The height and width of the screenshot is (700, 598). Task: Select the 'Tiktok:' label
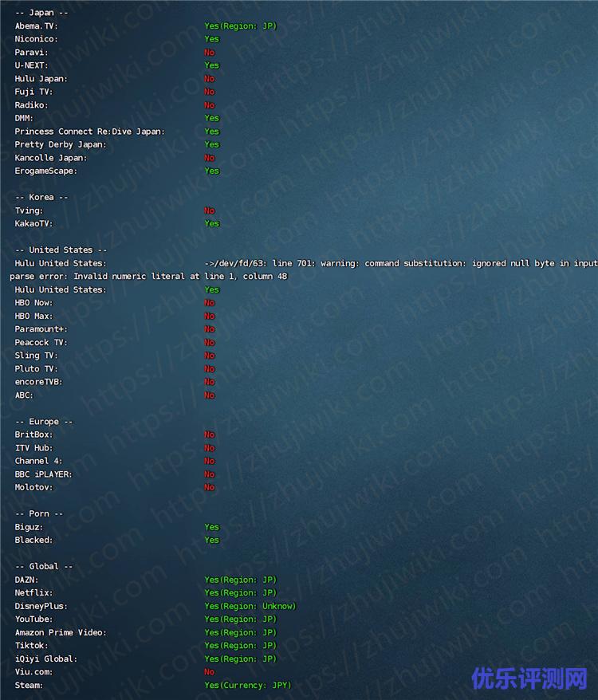[x=31, y=645]
